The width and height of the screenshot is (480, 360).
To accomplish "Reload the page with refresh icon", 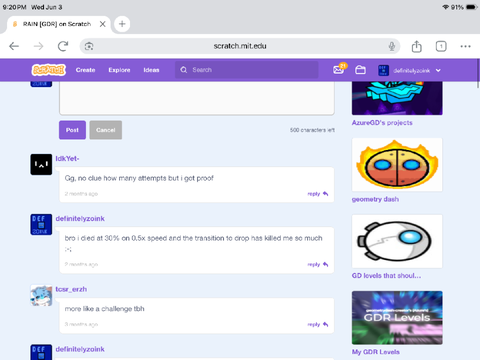I will [63, 46].
